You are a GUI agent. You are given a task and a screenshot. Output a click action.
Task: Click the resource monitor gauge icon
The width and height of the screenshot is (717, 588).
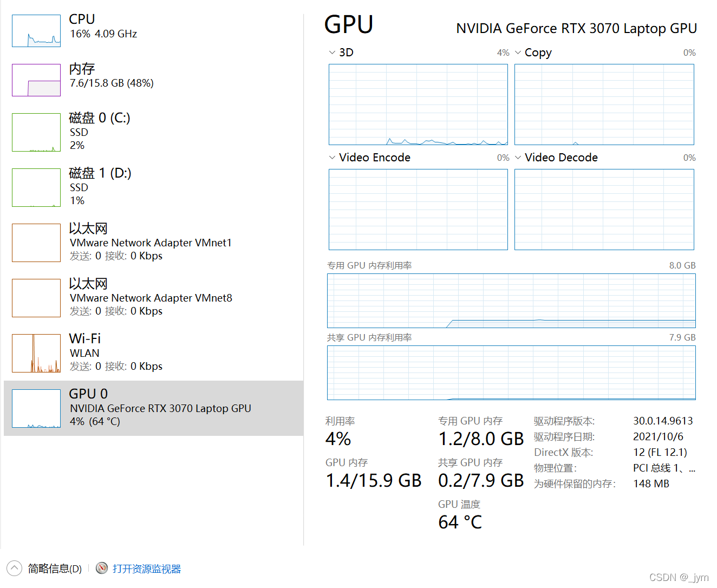tap(102, 568)
